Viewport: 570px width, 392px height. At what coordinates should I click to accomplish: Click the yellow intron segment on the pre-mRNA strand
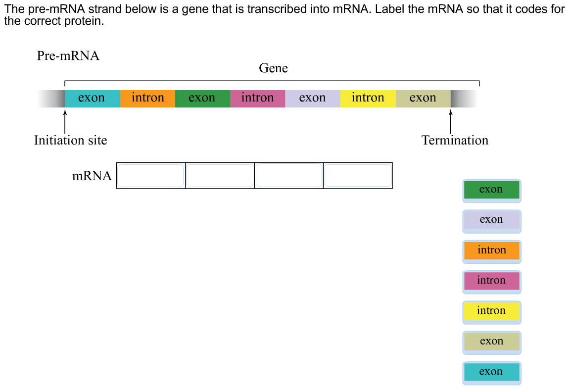tap(368, 98)
